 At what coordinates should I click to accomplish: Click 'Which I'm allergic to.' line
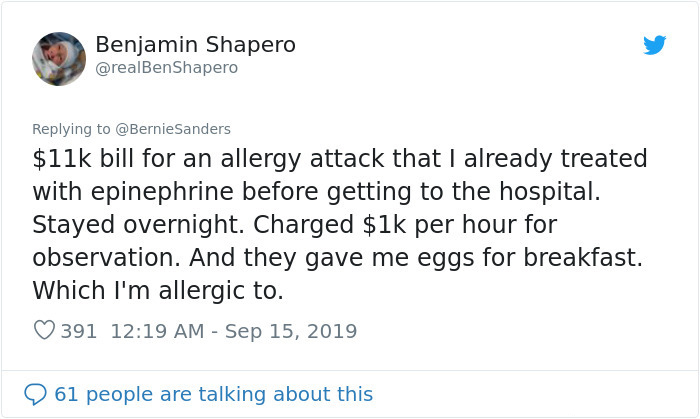[x=158, y=290]
